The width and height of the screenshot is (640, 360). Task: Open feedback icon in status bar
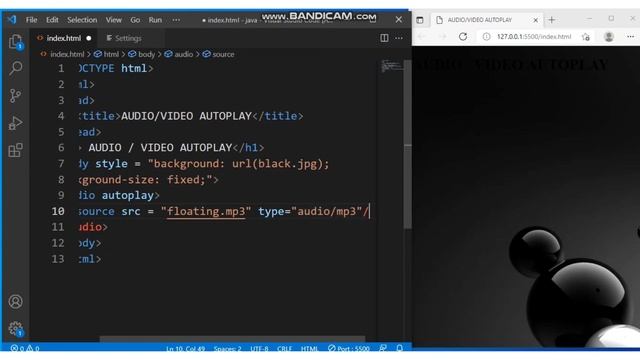[383, 348]
